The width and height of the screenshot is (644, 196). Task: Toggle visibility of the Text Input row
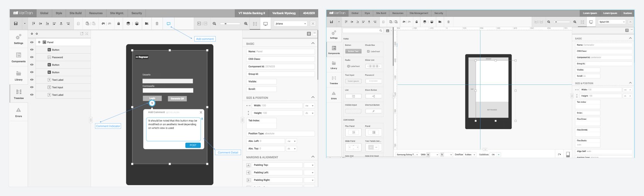(32, 87)
